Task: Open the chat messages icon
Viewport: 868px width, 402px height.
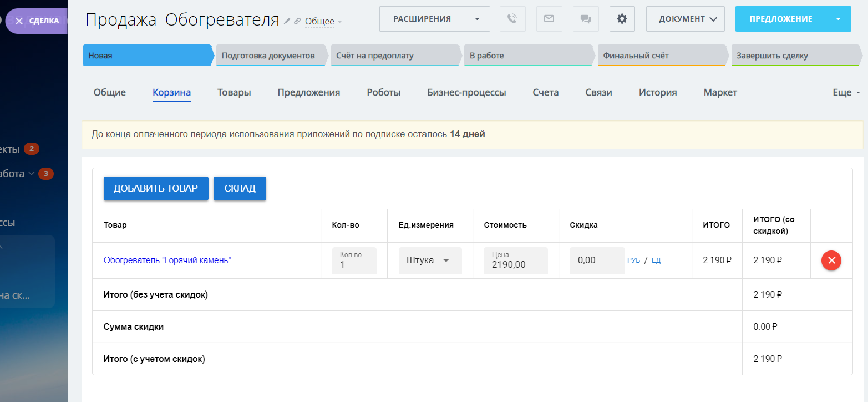Action: [585, 19]
